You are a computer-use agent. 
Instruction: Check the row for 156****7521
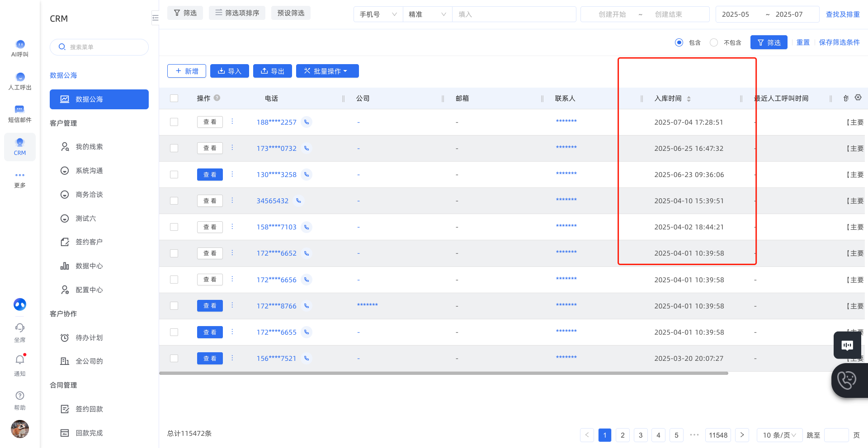[x=174, y=358]
